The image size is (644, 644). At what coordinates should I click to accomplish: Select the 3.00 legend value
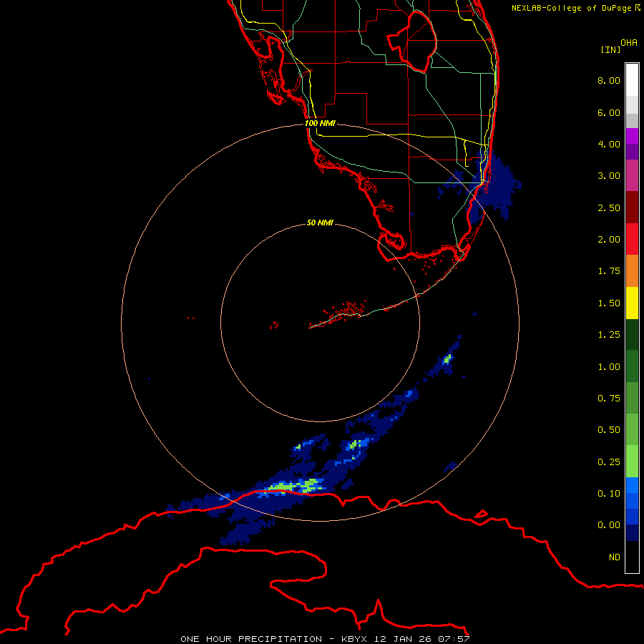[x=609, y=176]
